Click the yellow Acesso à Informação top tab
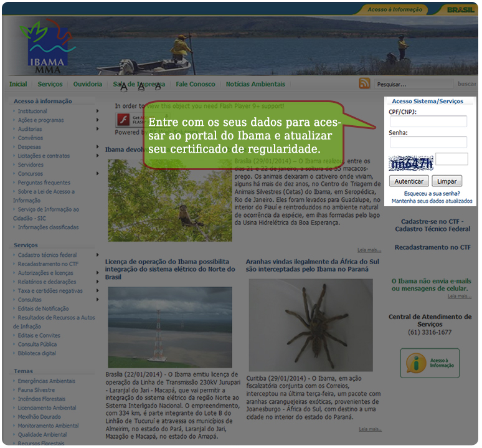Image resolution: width=482 pixels, height=448 pixels. pyautogui.click(x=394, y=9)
